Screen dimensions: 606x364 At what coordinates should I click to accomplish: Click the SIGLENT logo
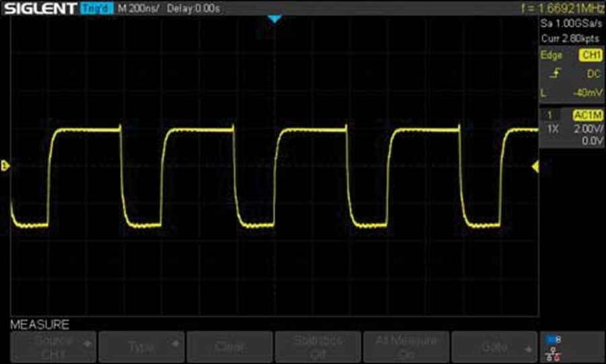pyautogui.click(x=40, y=8)
